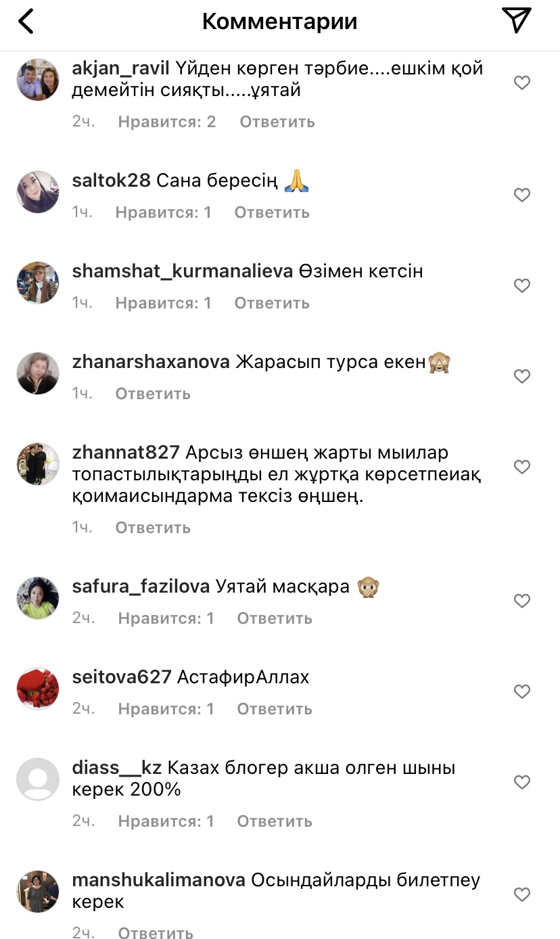Viewport: 560px width, 939px height.
Task: Tap heart next to zhannat827's comment
Action: [x=522, y=467]
